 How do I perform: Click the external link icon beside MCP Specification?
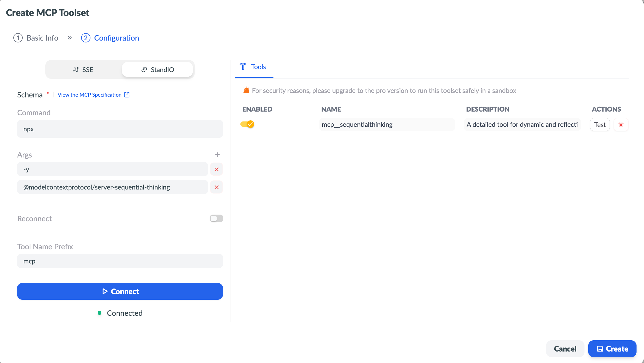tap(127, 95)
